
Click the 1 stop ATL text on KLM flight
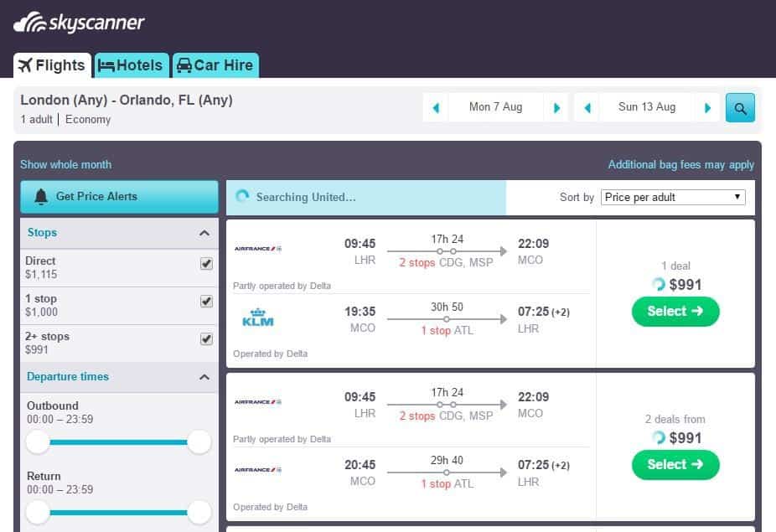447,331
